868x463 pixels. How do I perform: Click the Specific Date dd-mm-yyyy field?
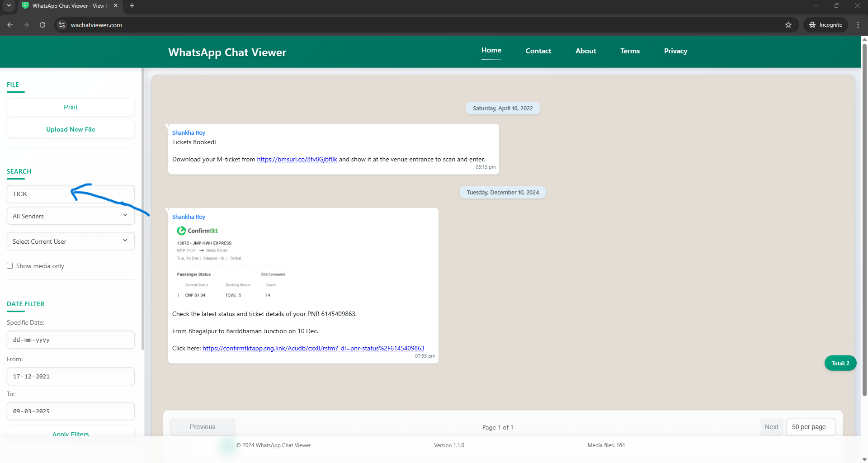[x=71, y=340]
